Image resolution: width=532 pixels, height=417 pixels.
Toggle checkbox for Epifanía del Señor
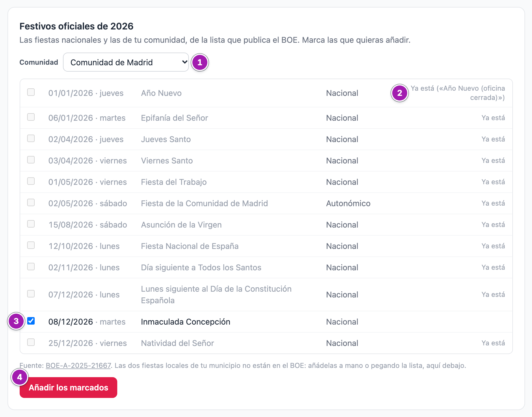[x=31, y=117]
